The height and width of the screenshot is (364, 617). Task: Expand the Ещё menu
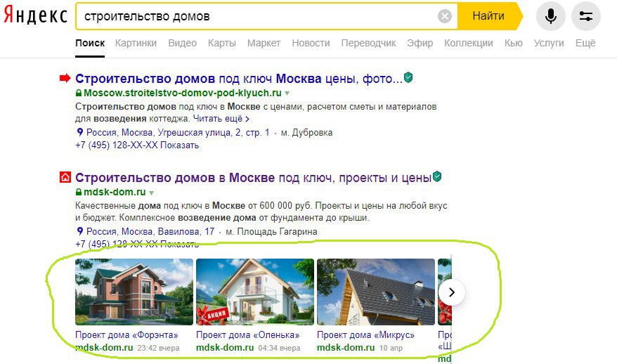pyautogui.click(x=585, y=44)
